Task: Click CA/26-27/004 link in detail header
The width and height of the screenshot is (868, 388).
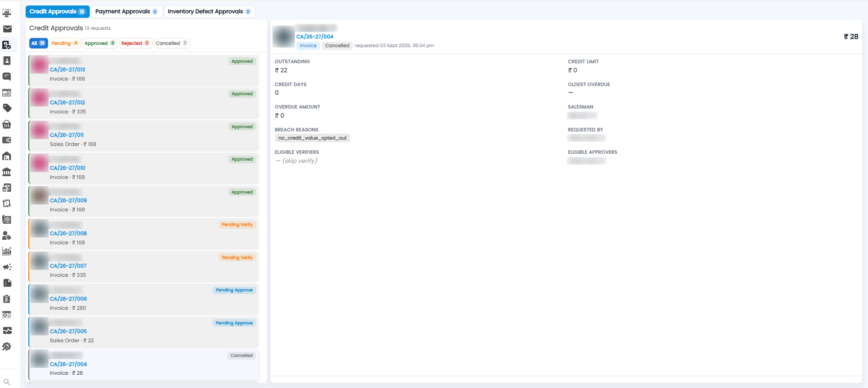Action: pyautogui.click(x=315, y=37)
